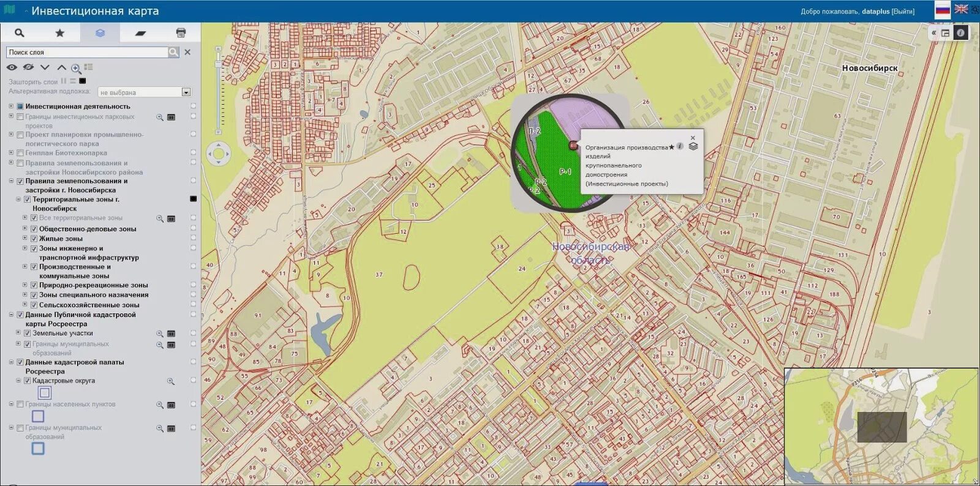Enable Генплан Биотехнопарка layer checkbox
This screenshot has height=486, width=980.
[x=20, y=153]
